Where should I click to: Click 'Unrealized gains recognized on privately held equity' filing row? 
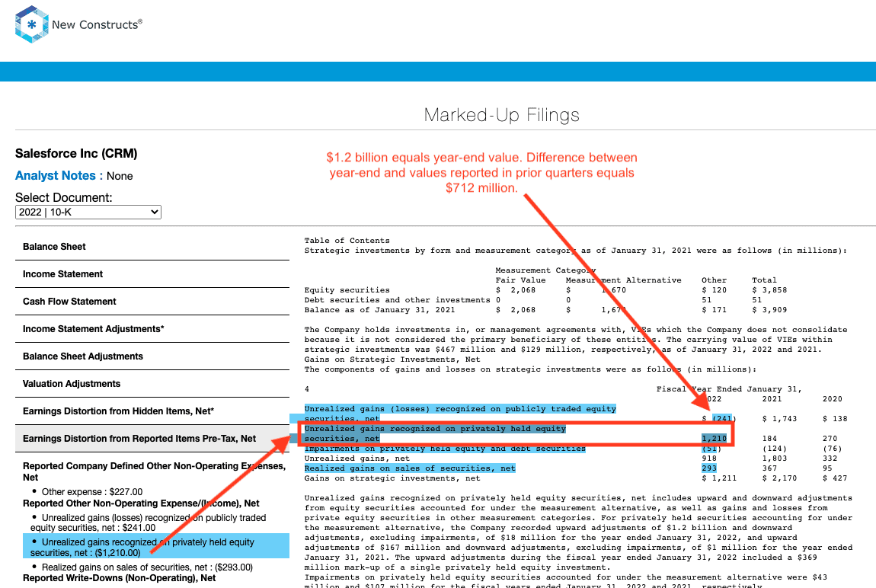pos(435,433)
